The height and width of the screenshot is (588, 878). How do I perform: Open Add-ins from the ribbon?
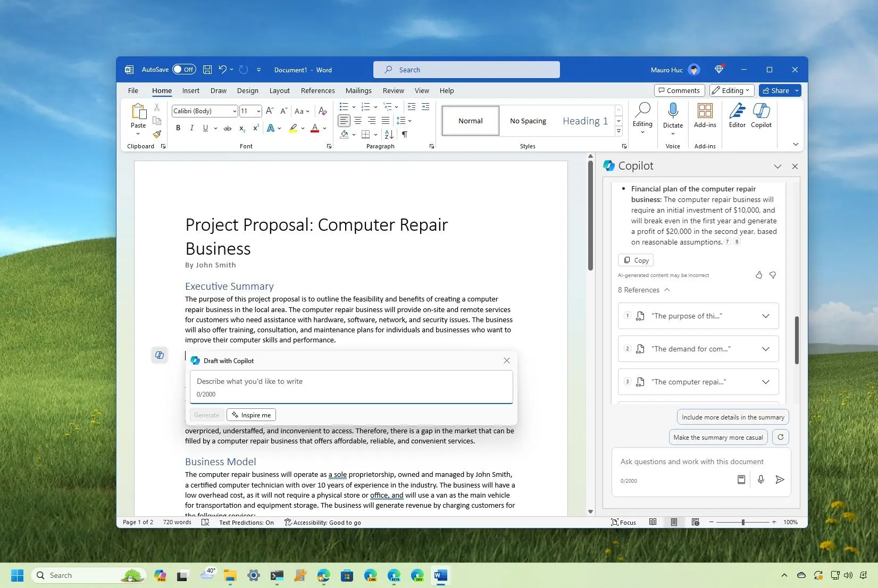coord(705,115)
